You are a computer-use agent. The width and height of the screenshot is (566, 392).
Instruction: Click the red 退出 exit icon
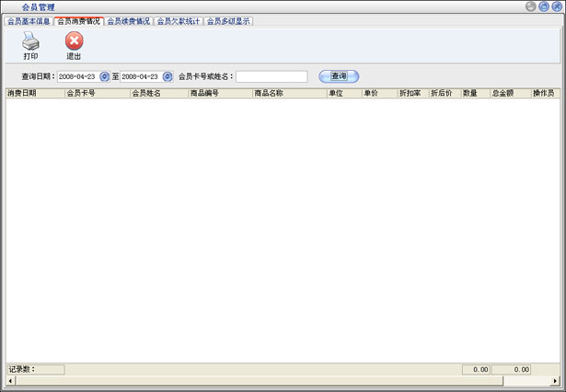[75, 41]
